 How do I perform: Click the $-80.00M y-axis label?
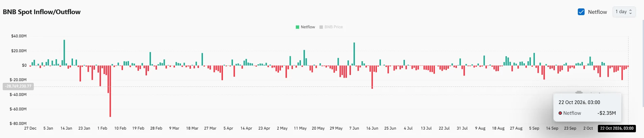point(18,124)
